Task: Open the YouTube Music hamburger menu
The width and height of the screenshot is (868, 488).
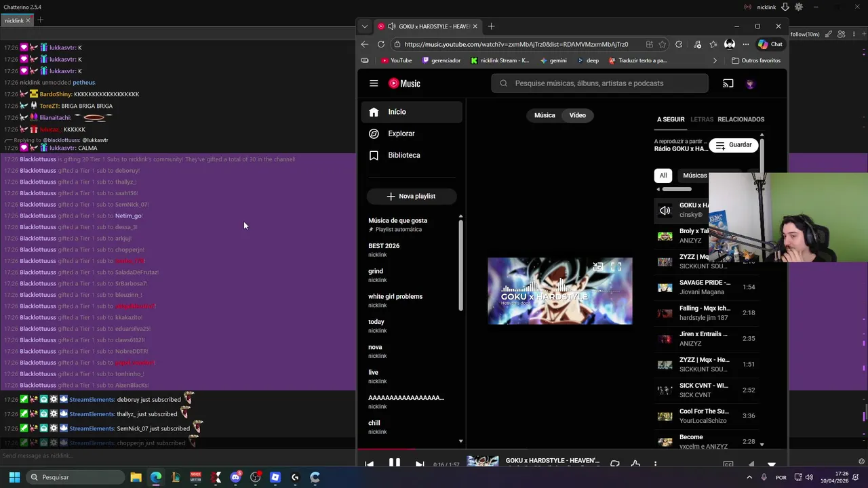Action: [x=374, y=83]
